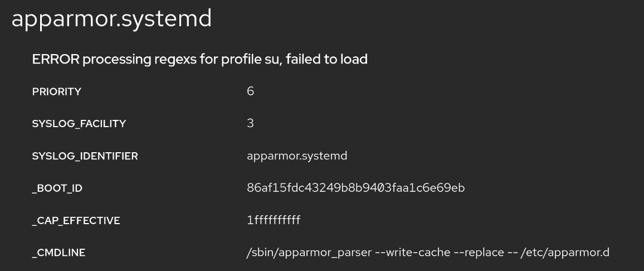Select the apparmor.systemd identifier value
644x271 pixels.
[x=297, y=156]
